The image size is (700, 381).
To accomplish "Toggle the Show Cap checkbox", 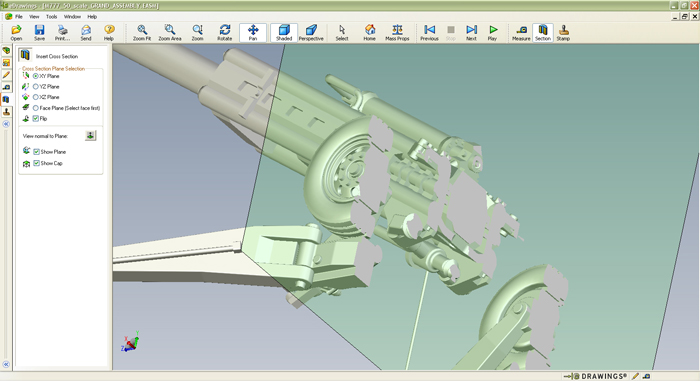I will [37, 163].
